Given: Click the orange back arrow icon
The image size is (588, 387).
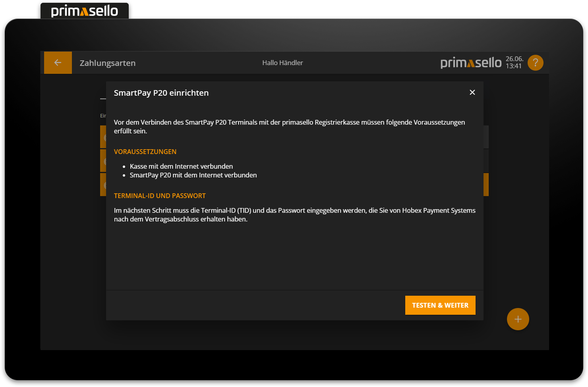Looking at the screenshot, I should pyautogui.click(x=58, y=62).
